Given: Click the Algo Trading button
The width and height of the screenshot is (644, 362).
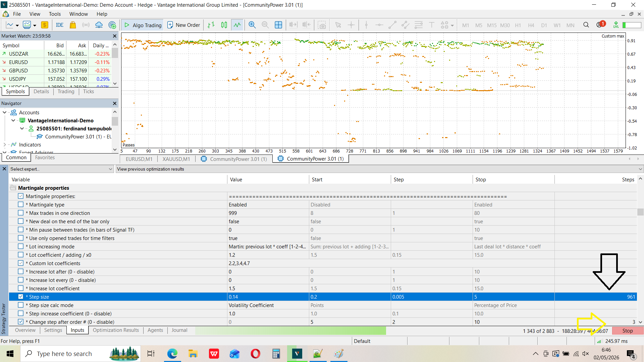Looking at the screenshot, I should click(x=143, y=25).
